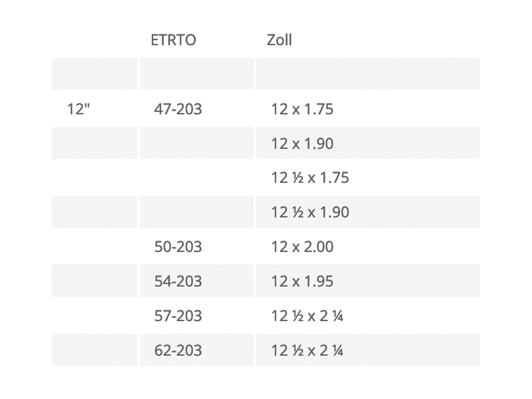Select the 54-203 ETRTO value
Screen dimensions: 532x399
click(x=178, y=281)
